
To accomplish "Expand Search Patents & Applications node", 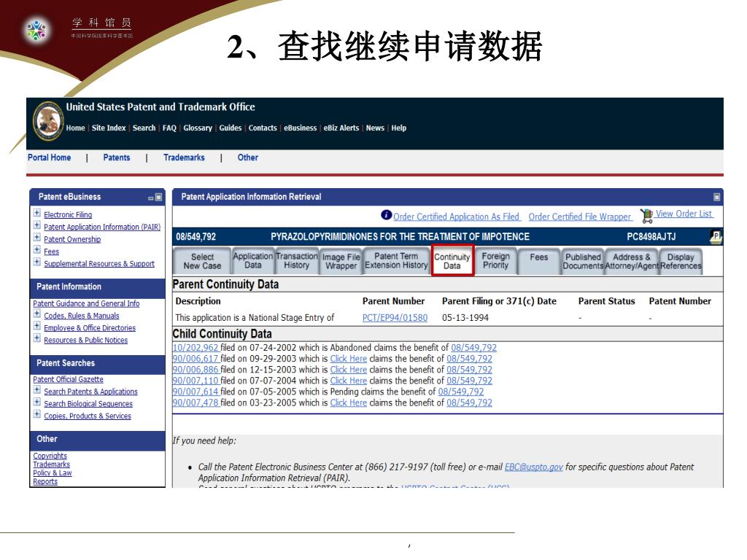I will coord(36,389).
